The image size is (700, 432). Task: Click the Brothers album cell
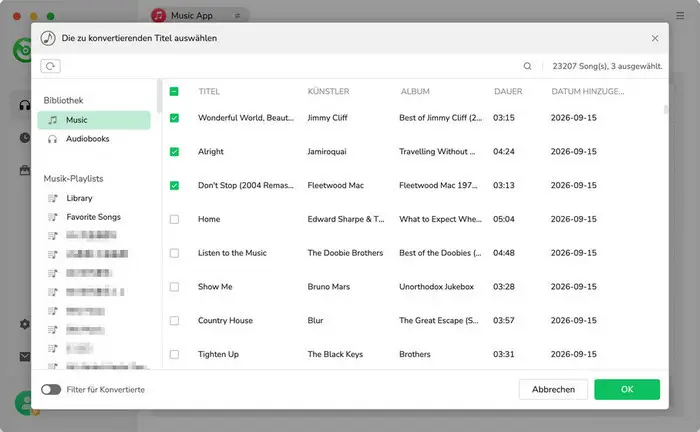point(415,354)
